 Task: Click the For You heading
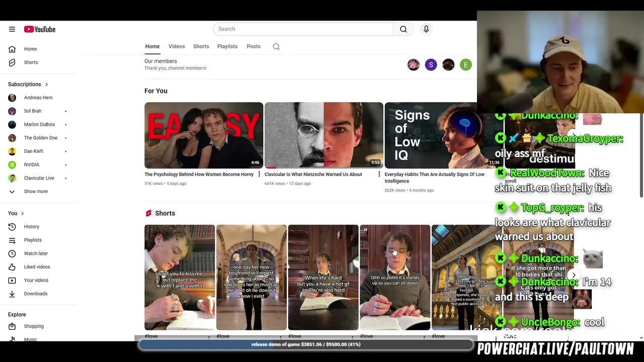(156, 91)
